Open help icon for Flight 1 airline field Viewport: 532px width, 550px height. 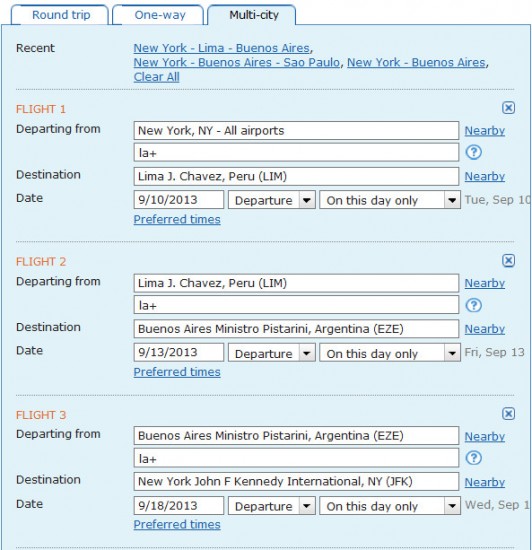click(473, 153)
